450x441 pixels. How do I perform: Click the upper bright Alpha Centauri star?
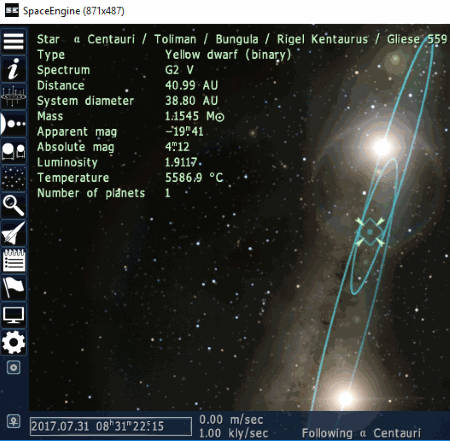(x=382, y=147)
